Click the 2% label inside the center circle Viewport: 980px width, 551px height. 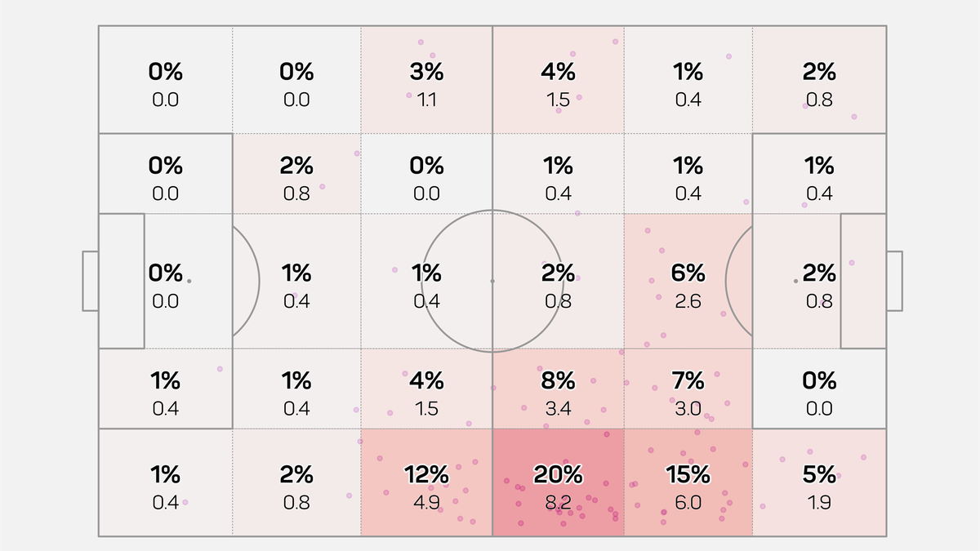pos(558,273)
